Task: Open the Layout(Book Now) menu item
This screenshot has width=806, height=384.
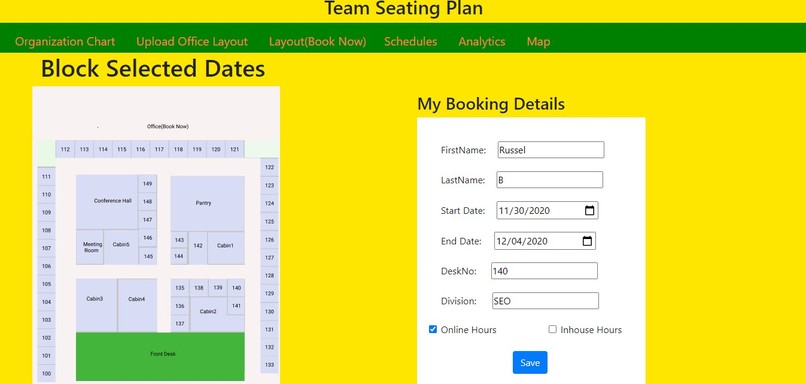Action: pyautogui.click(x=318, y=42)
